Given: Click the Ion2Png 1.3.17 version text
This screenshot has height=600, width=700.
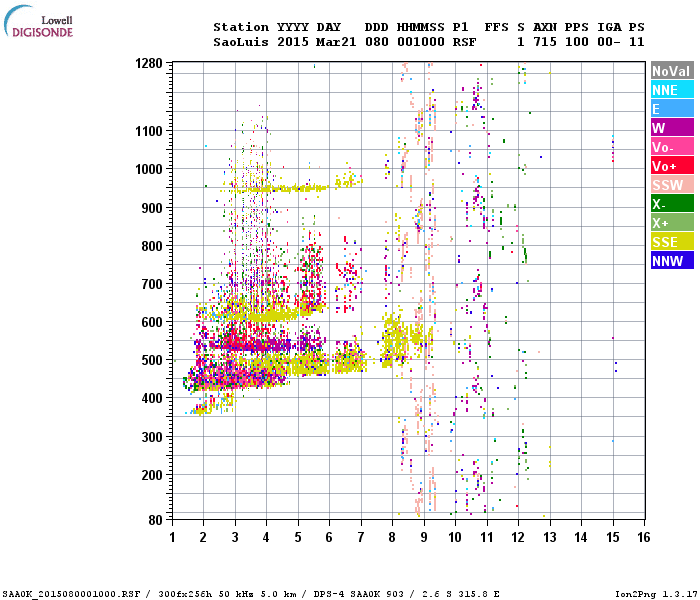Looking at the screenshot, I should 656,594.
